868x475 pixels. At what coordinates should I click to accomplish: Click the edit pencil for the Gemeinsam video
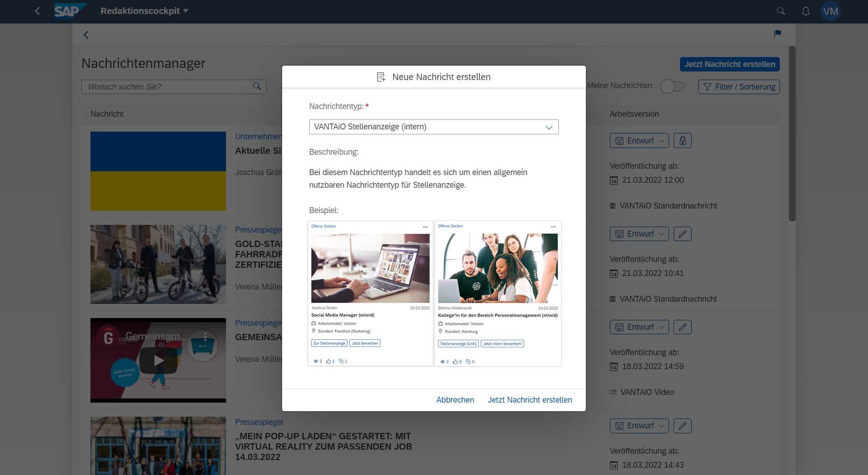[683, 327]
